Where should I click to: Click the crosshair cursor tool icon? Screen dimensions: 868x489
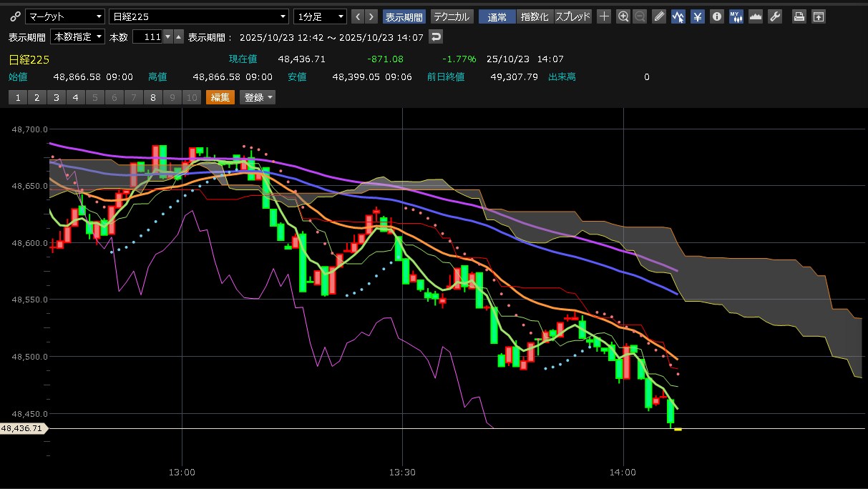(x=604, y=16)
